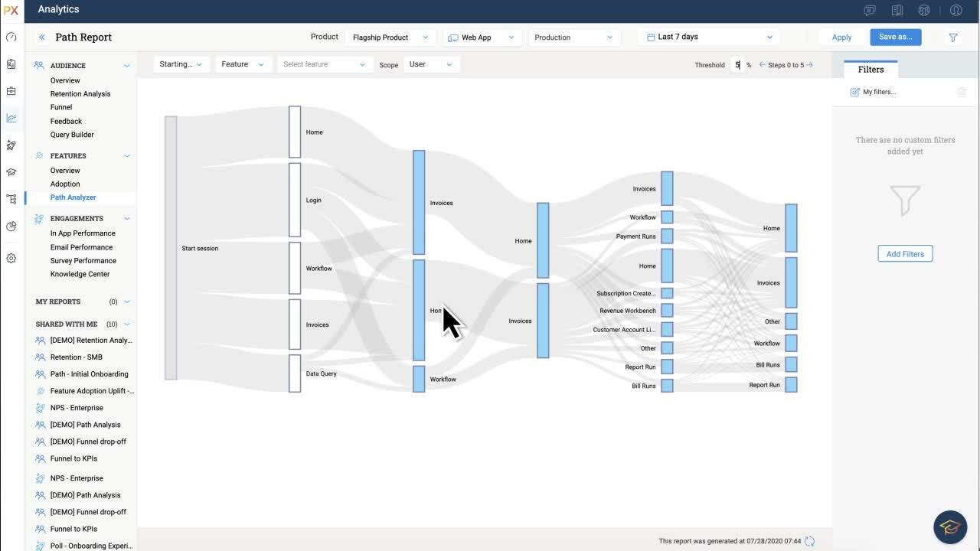Viewport: 980px width, 551px height.
Task: Click the Apply button
Action: point(841,37)
